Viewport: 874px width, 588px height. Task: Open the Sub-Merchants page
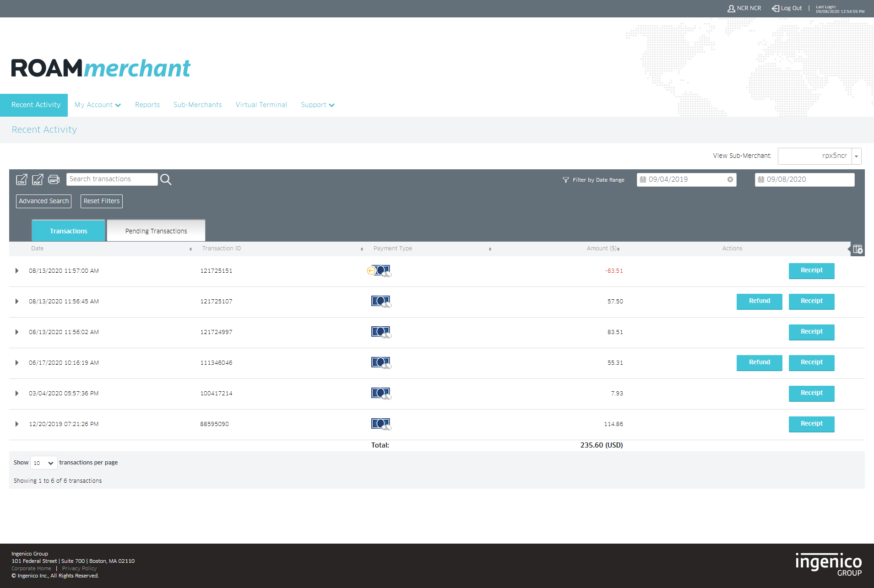[198, 105]
